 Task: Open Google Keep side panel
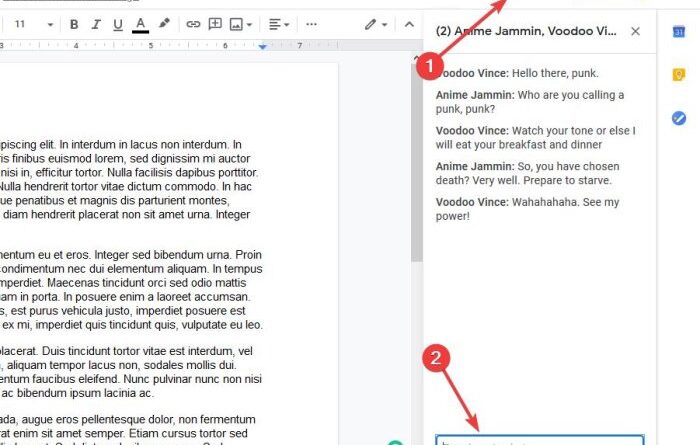point(679,75)
